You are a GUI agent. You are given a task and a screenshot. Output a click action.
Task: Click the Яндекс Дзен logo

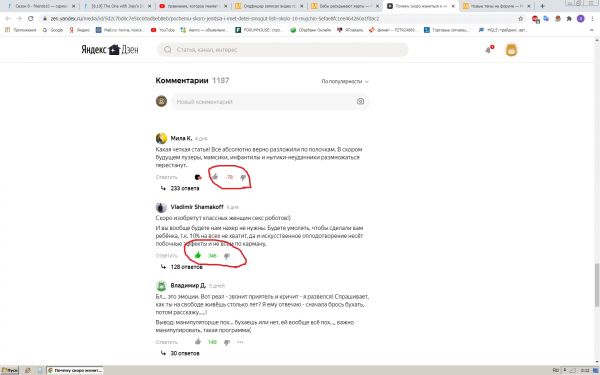tap(110, 49)
